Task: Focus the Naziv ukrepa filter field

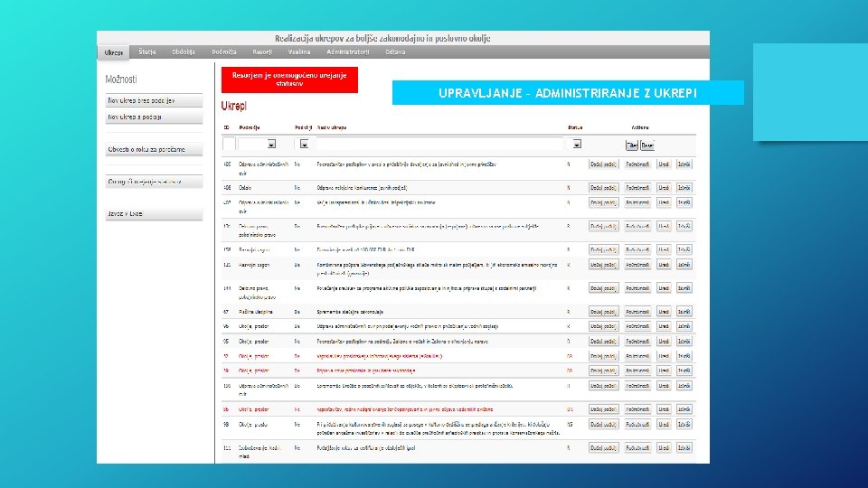Action: pos(439,144)
